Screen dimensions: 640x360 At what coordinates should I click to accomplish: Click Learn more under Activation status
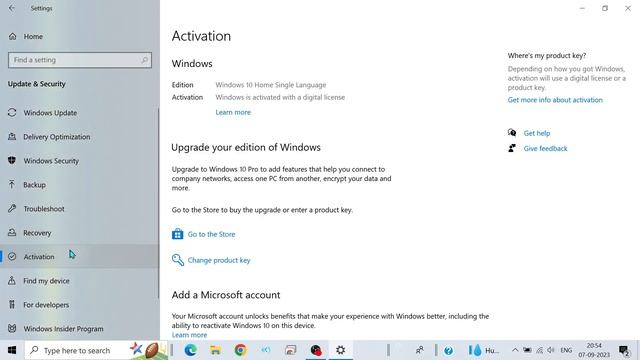coord(233,112)
